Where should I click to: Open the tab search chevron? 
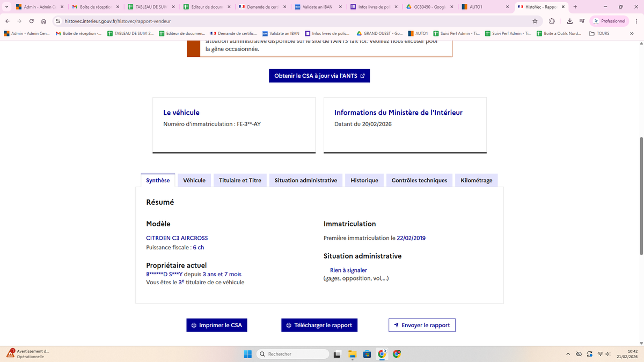click(6, 7)
